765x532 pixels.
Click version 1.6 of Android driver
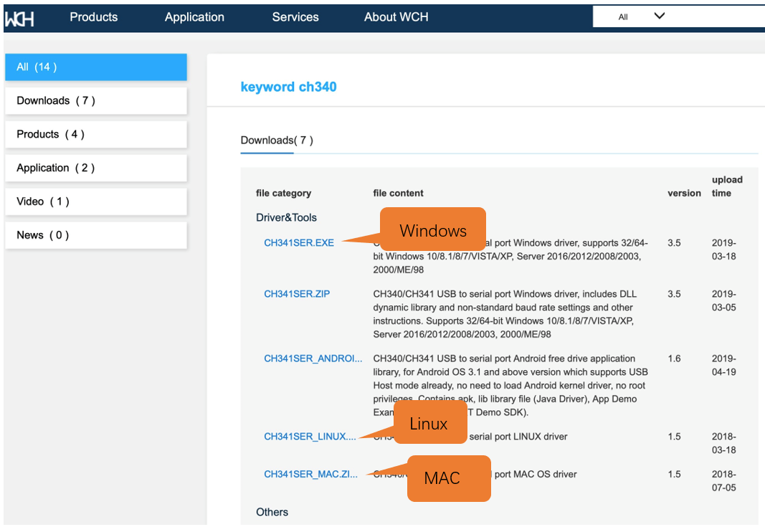point(674,358)
